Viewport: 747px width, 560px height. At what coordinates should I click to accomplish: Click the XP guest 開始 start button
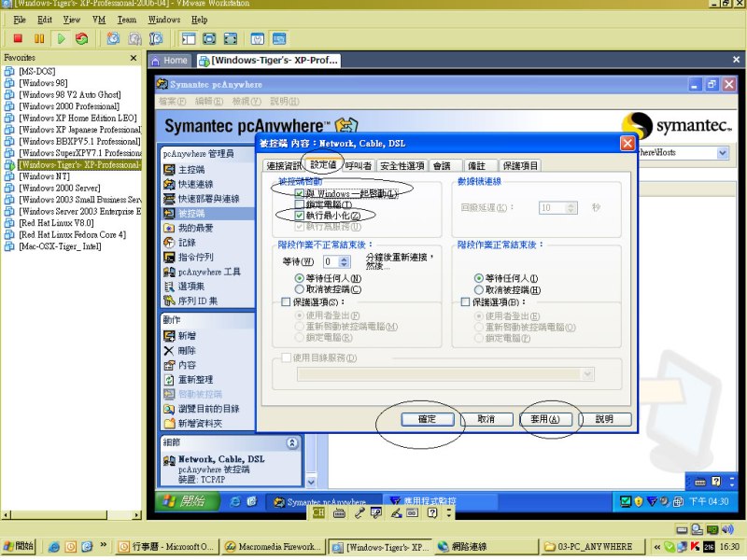(x=188, y=501)
